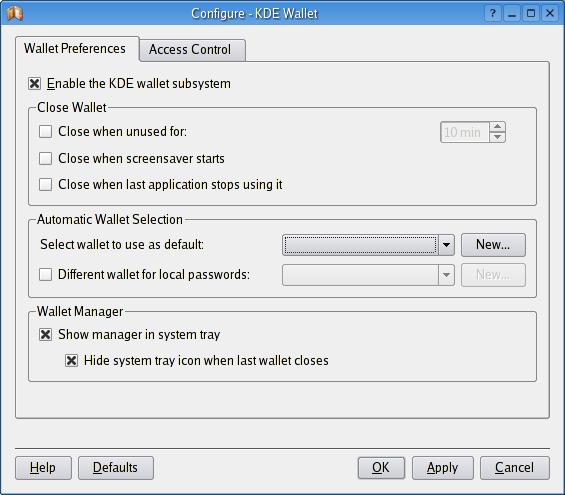This screenshot has width=565, height=495.
Task: Close the Configure KDE Wallet dialog
Action: (550, 14)
